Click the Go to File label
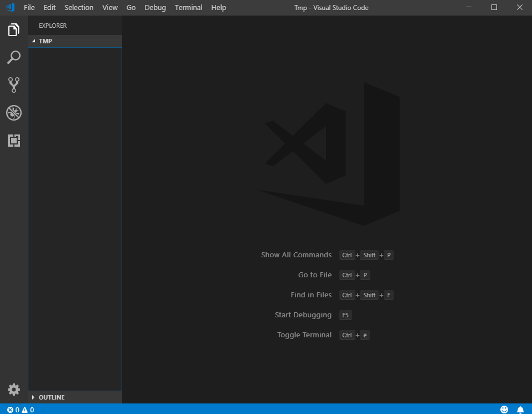Image resolution: width=532 pixels, height=414 pixels. coord(315,275)
